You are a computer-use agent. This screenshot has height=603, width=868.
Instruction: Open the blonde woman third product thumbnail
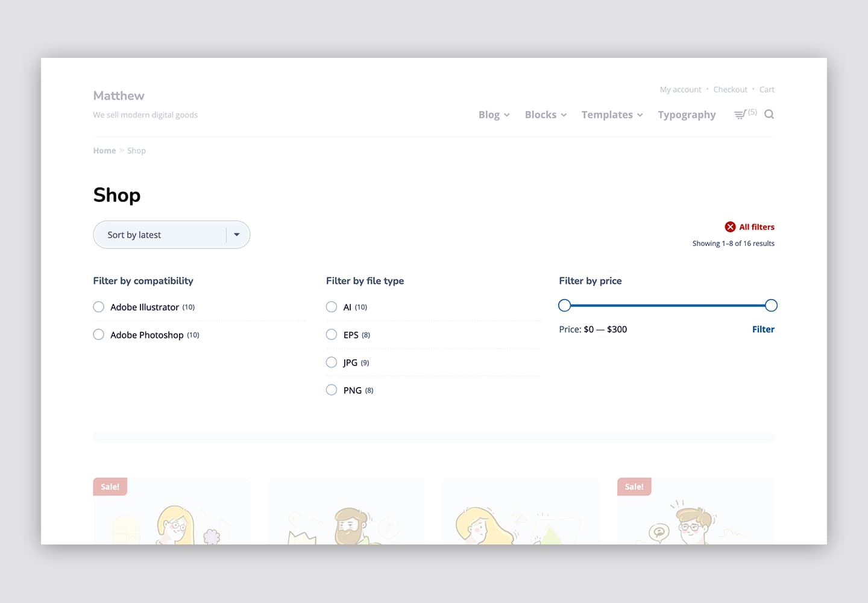point(521,511)
